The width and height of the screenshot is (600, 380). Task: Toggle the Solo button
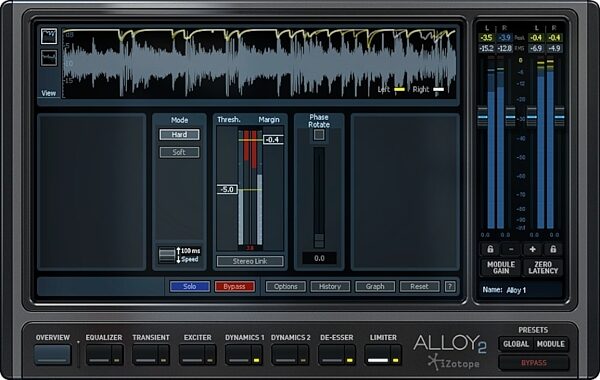(190, 286)
